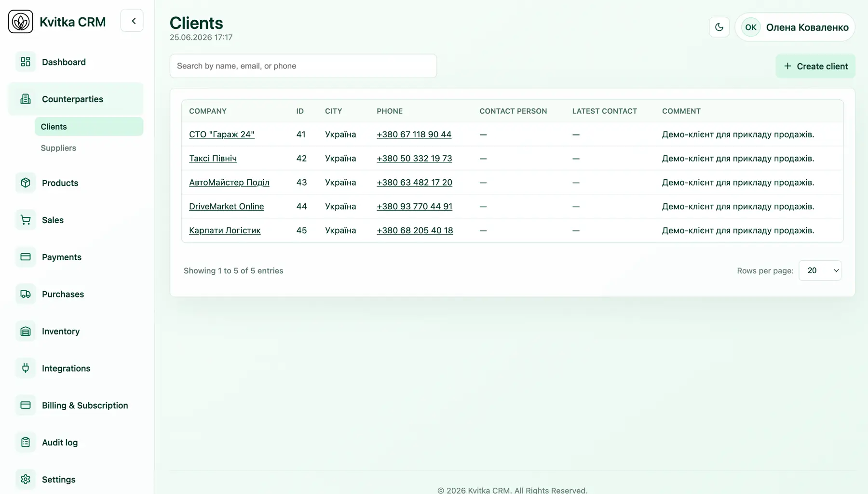Image resolution: width=868 pixels, height=494 pixels.
Task: Focus the search by name, email, phone field
Action: tap(303, 66)
